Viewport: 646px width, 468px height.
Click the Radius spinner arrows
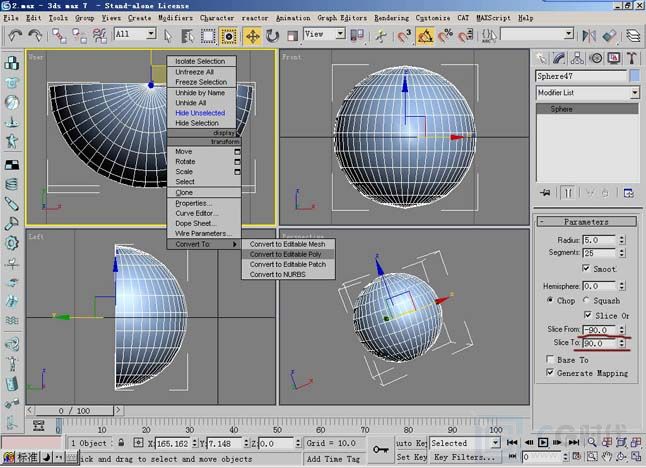622,239
